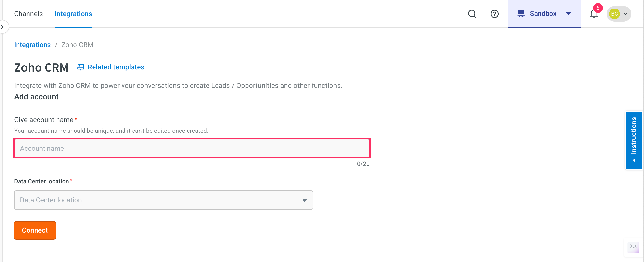Image resolution: width=644 pixels, height=262 pixels.
Task: Expand the Instructions side panel
Action: [x=633, y=140]
